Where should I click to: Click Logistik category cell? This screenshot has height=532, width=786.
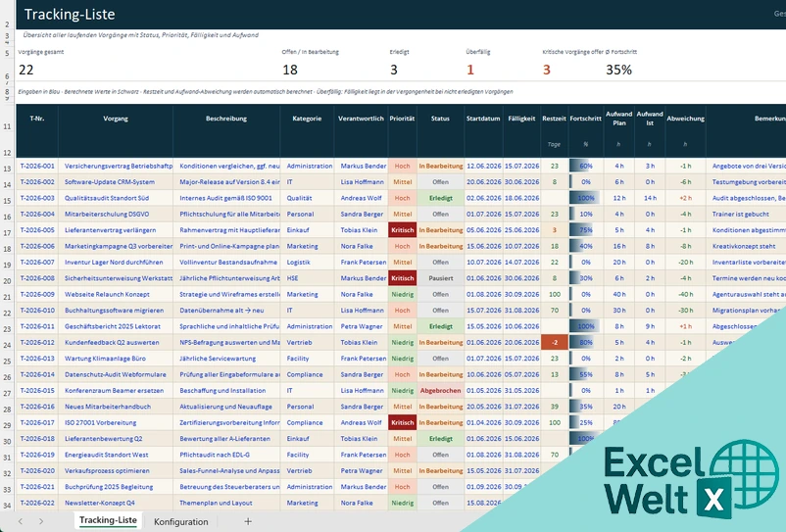308,262
